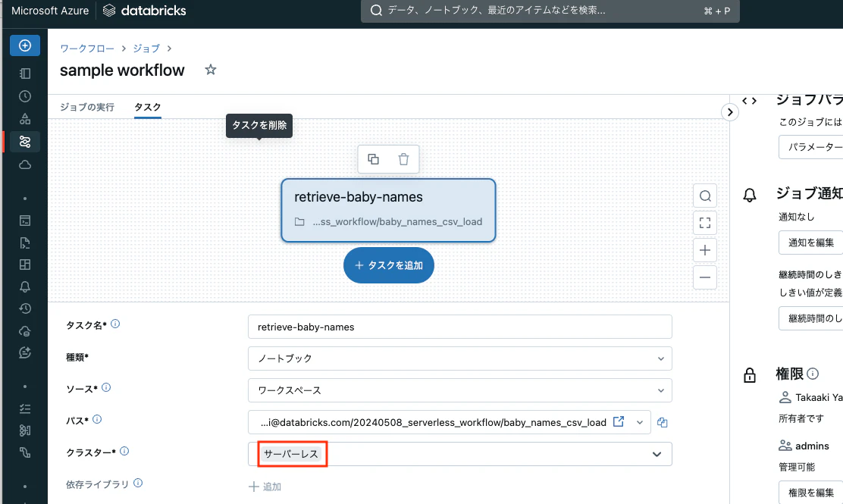The height and width of the screenshot is (504, 843).
Task: Click info icon next to 権限 heading
Action: point(813,374)
